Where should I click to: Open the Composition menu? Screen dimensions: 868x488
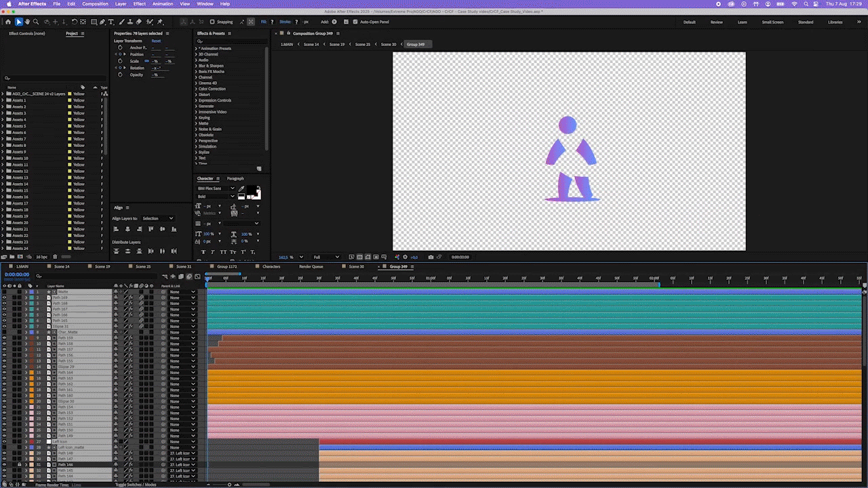(x=95, y=3)
